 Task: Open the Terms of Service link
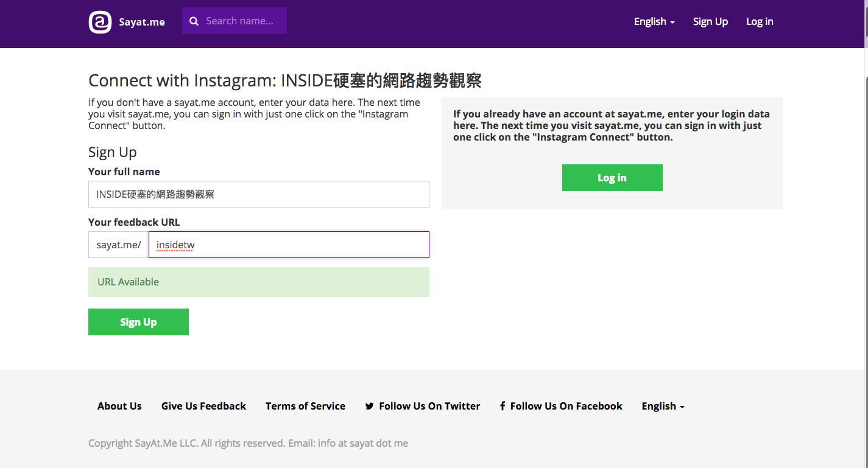point(305,406)
